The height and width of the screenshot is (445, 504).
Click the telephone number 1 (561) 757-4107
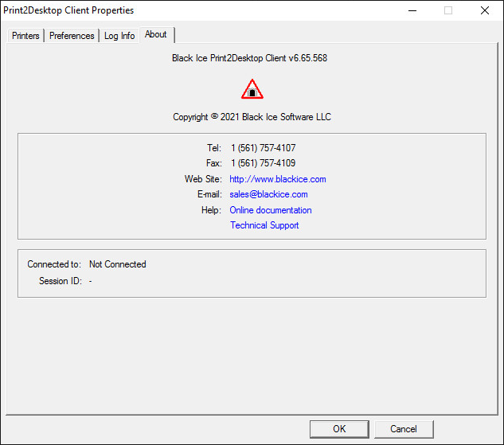click(263, 148)
